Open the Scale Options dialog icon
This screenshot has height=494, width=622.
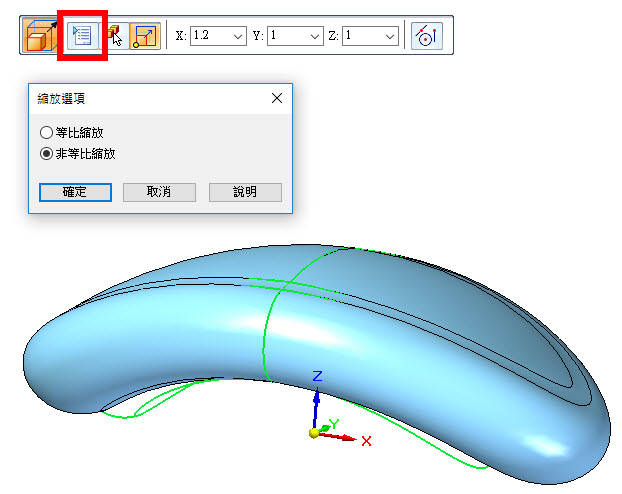(83, 36)
